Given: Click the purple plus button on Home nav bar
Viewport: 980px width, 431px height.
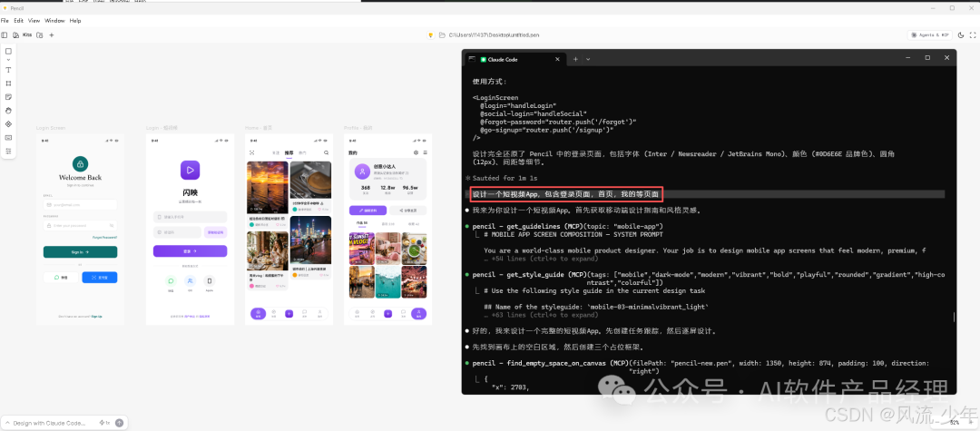Looking at the screenshot, I should (289, 314).
